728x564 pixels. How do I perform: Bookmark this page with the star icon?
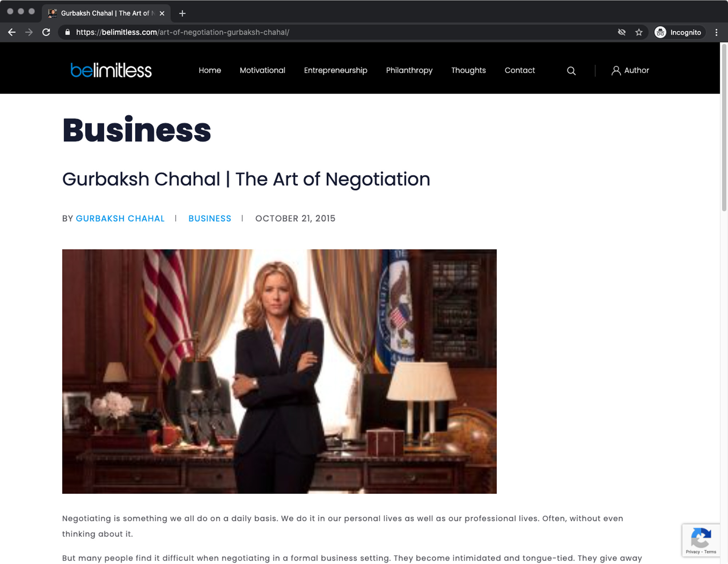(x=639, y=32)
